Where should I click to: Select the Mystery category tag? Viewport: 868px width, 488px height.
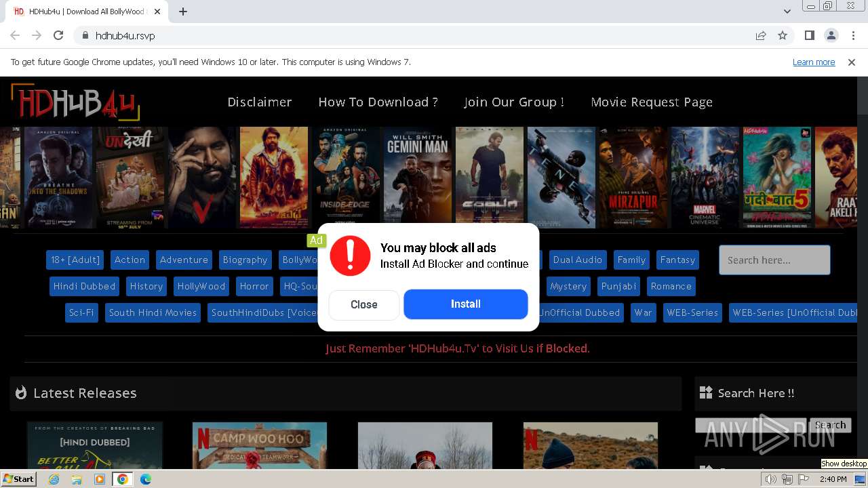pos(568,286)
